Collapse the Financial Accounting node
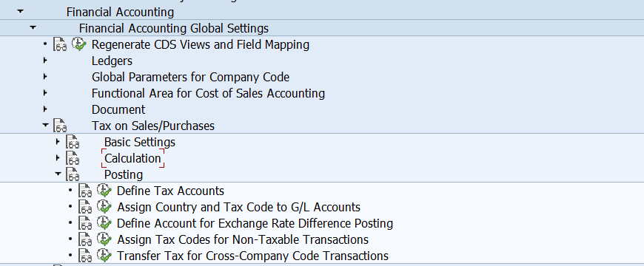Viewport: 644px width, 266px height. [20, 12]
